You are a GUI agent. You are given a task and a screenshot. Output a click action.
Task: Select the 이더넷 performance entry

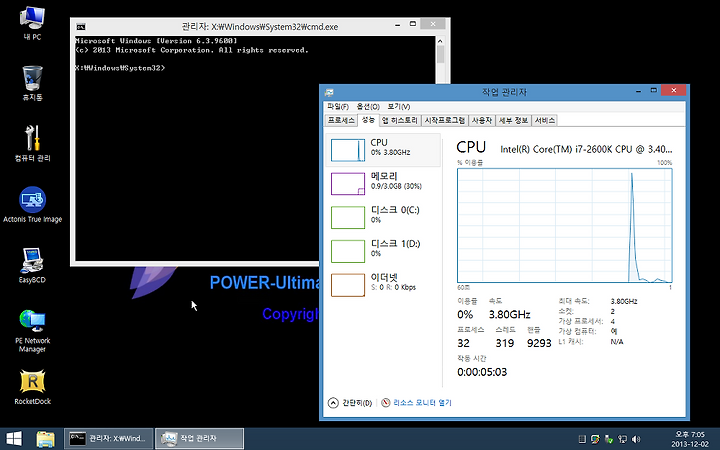coord(383,284)
